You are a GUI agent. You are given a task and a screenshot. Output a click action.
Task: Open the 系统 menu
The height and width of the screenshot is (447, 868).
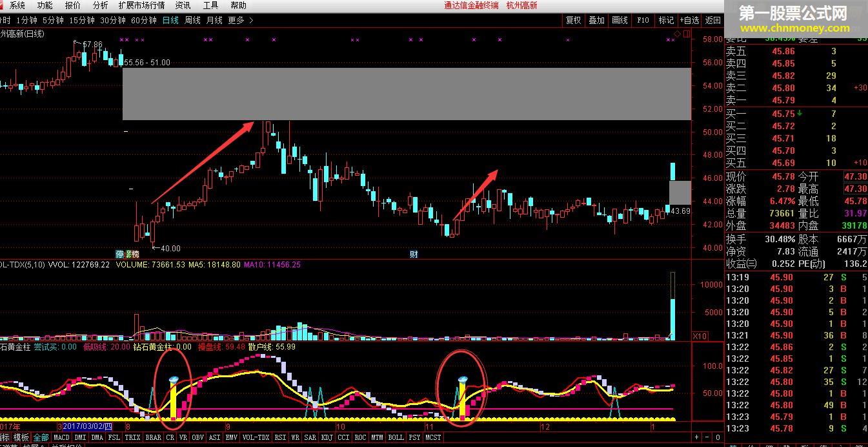[x=17, y=5]
